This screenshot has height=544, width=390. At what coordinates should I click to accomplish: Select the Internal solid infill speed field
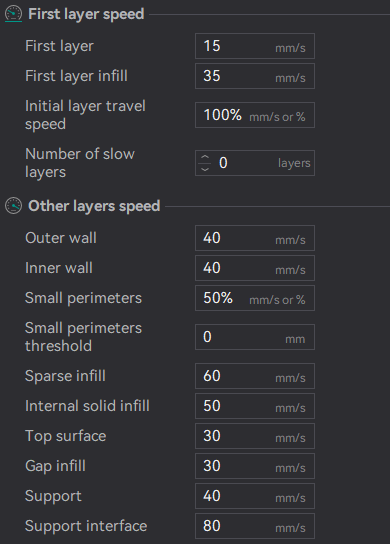(x=255, y=406)
